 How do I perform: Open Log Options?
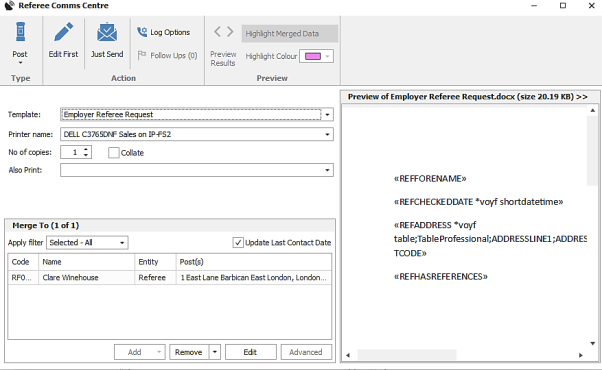tap(164, 32)
